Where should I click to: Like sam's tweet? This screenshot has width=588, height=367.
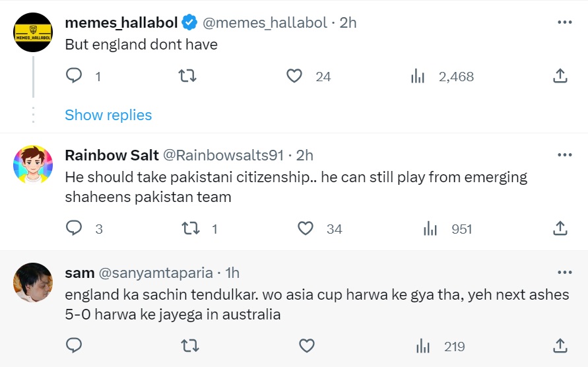[305, 346]
